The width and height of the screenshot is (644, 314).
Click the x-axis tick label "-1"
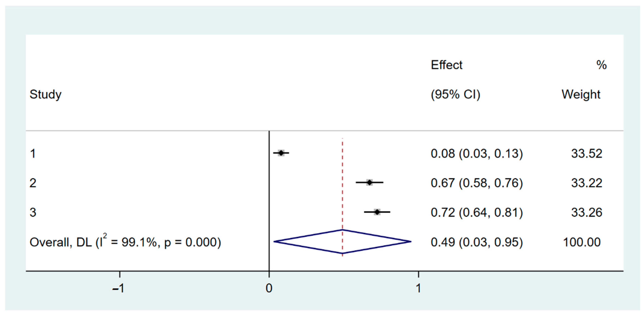tap(118, 288)
